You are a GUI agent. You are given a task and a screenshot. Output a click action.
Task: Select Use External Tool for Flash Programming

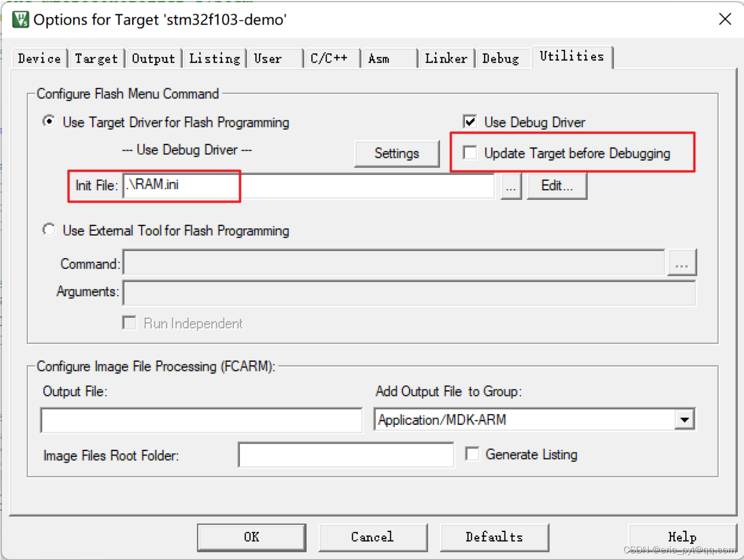point(49,230)
